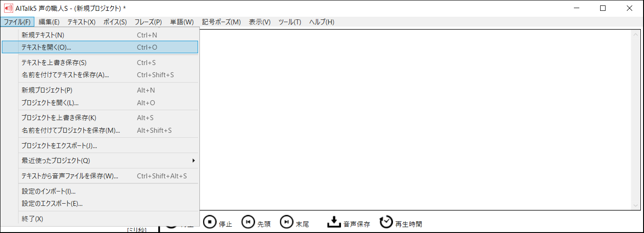Viewport: 644px width, 233px height.
Task: Select テキストから音声ファイルを保存(W)...
Action: tap(100, 176)
